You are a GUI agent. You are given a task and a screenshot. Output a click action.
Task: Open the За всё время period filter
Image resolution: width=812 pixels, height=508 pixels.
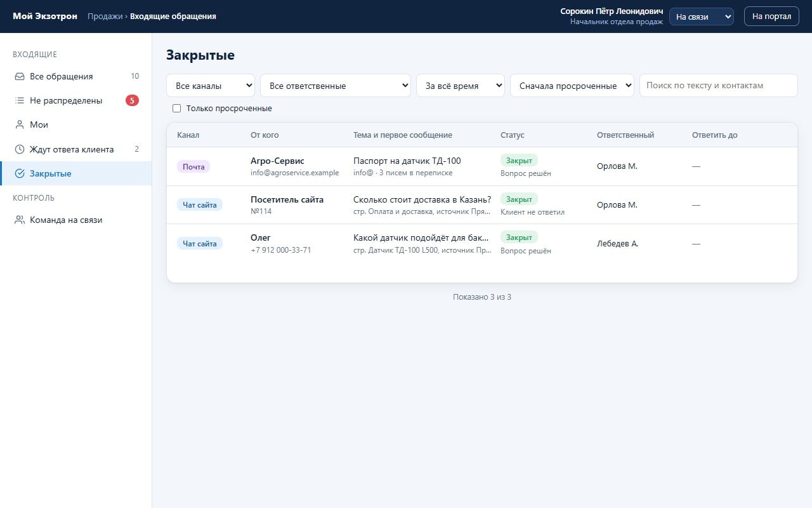461,86
